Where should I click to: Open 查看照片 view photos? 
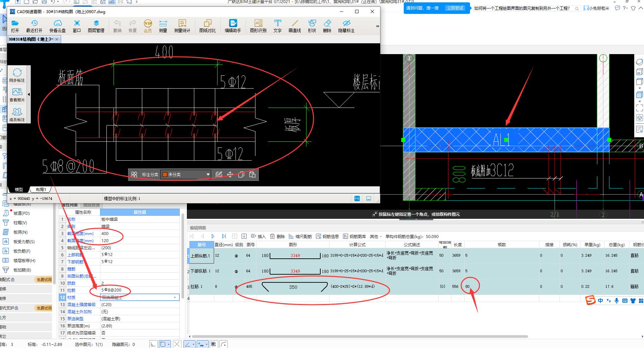17,95
